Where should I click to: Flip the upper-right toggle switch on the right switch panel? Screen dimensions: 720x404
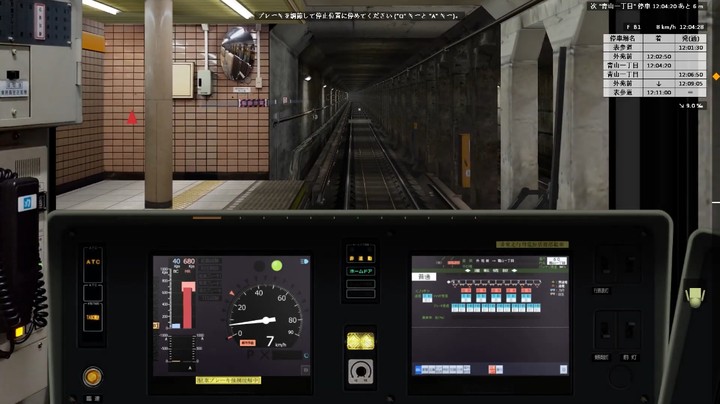tap(629, 264)
